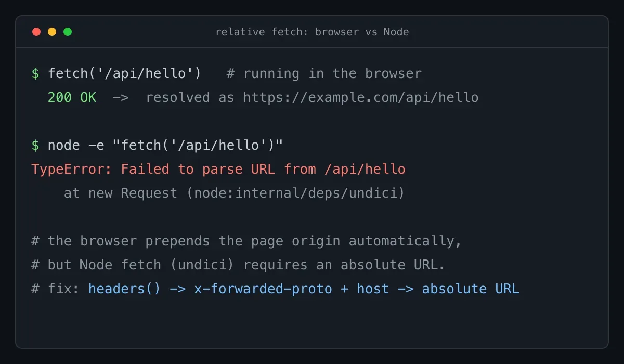Minimize the window using the yellow button

point(52,32)
